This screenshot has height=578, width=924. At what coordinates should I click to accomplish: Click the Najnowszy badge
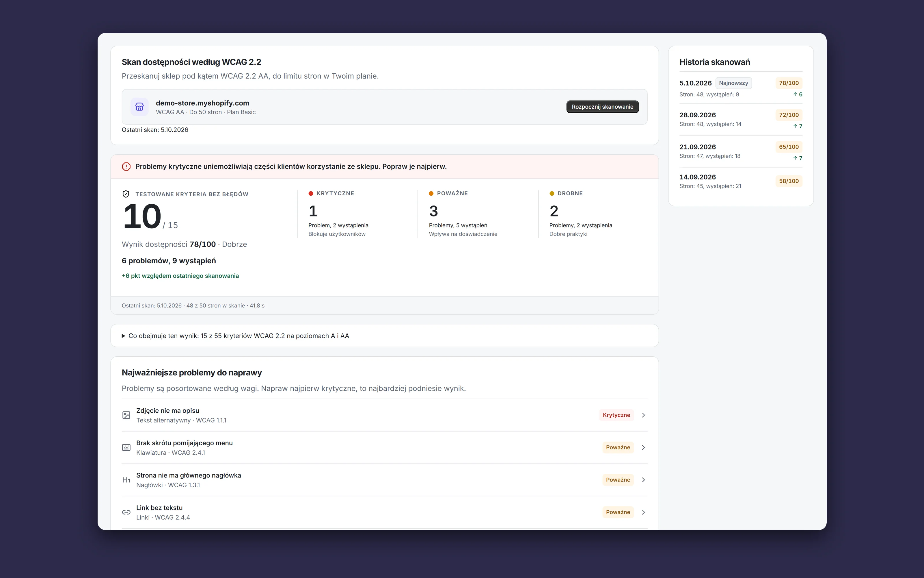(733, 83)
